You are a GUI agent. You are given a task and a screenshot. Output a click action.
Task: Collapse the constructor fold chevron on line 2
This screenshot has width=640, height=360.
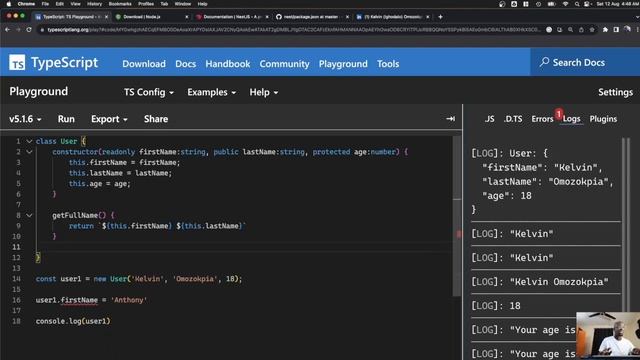click(x=29, y=152)
